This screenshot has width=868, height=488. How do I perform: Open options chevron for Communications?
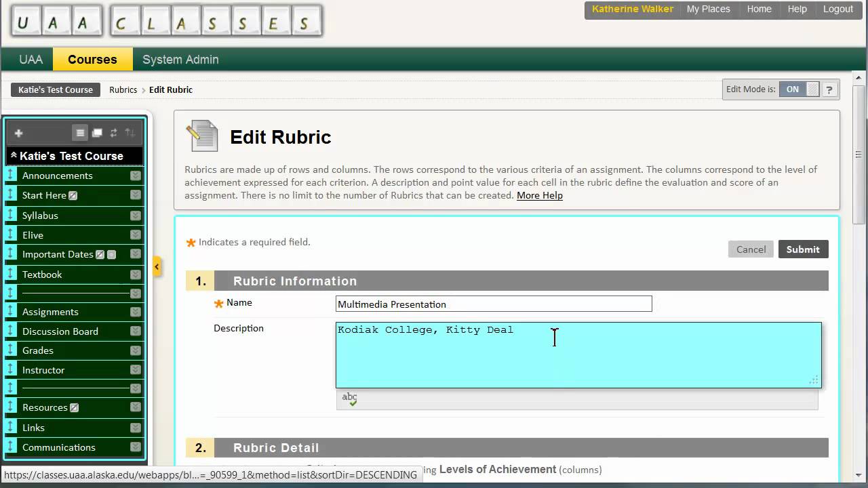[136, 447]
